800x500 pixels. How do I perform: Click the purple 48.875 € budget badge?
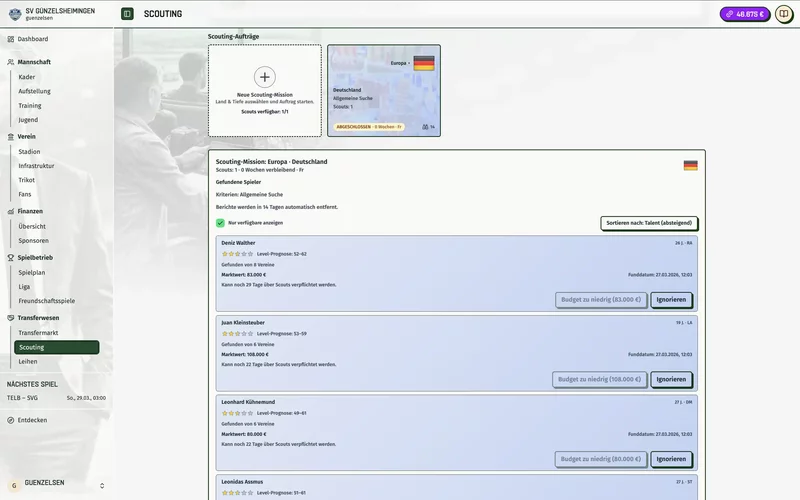745,14
